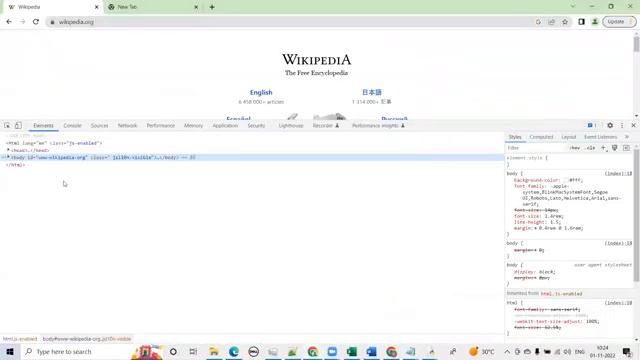Open the Japanese Wikipedia link
Viewport: 640px width, 360px height.
point(371,92)
